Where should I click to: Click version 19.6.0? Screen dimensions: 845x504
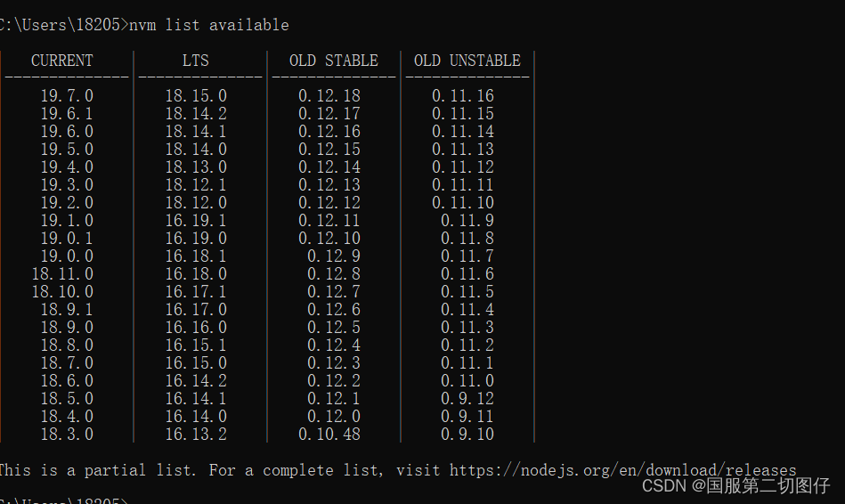click(x=67, y=132)
